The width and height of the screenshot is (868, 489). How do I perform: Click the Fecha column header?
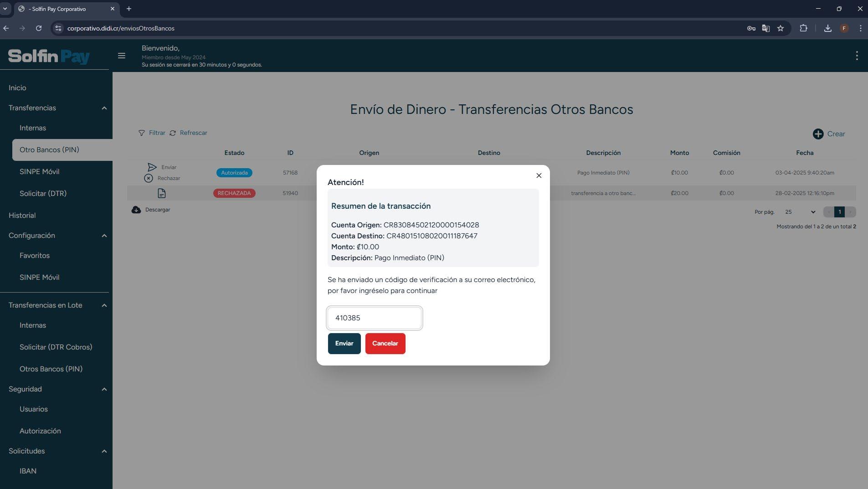805,153
